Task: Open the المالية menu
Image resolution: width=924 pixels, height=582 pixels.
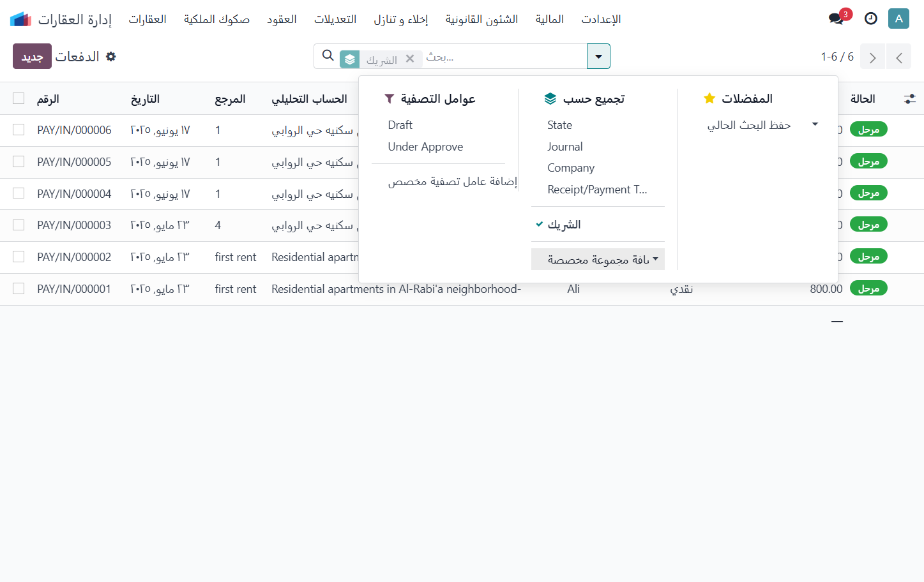Action: (x=549, y=19)
